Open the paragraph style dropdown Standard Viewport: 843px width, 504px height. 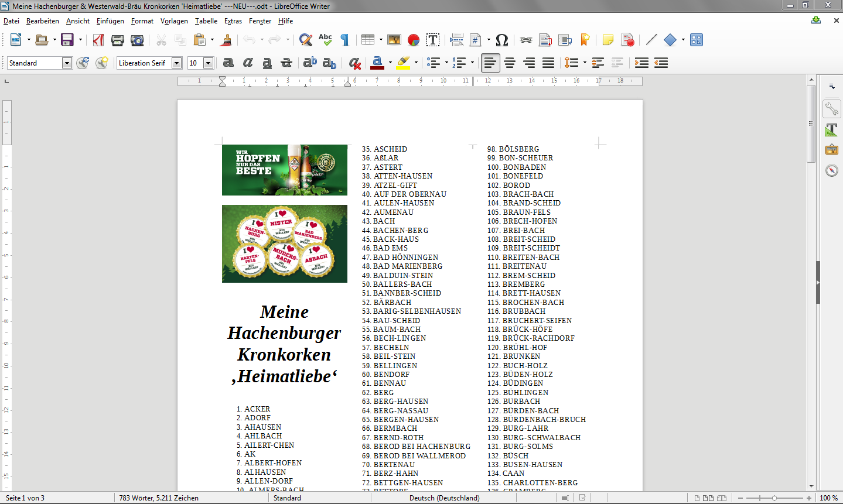67,63
